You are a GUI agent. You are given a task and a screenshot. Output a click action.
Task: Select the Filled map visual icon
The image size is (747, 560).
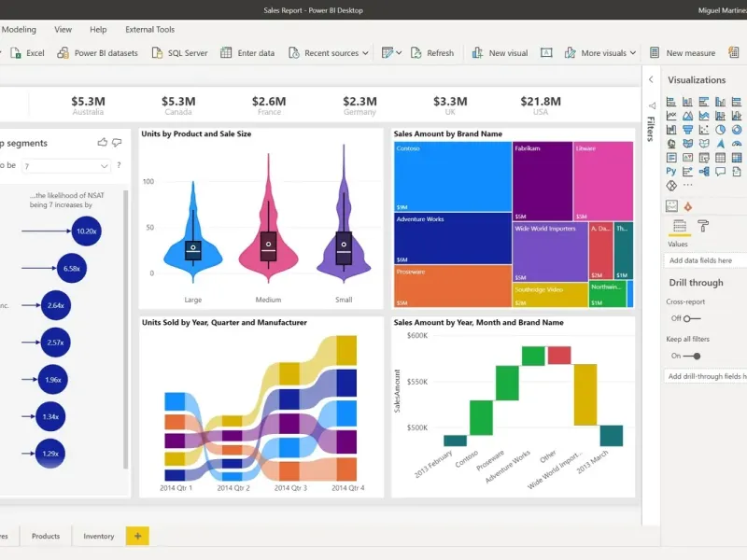click(x=687, y=144)
